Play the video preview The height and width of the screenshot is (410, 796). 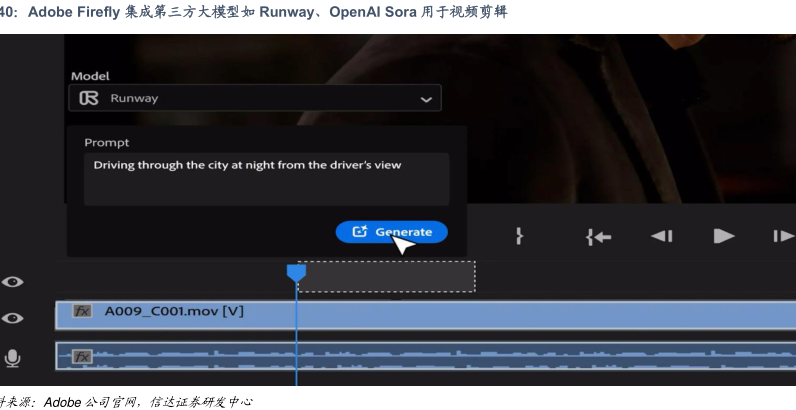(x=723, y=236)
